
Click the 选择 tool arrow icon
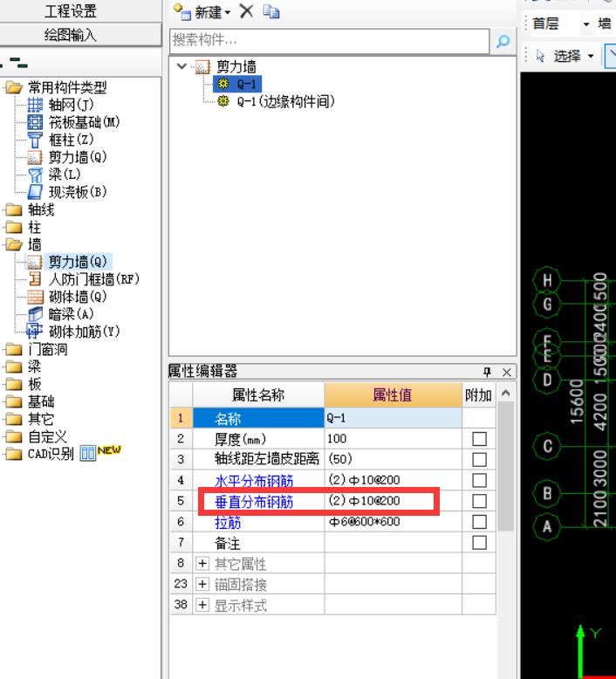pos(541,56)
